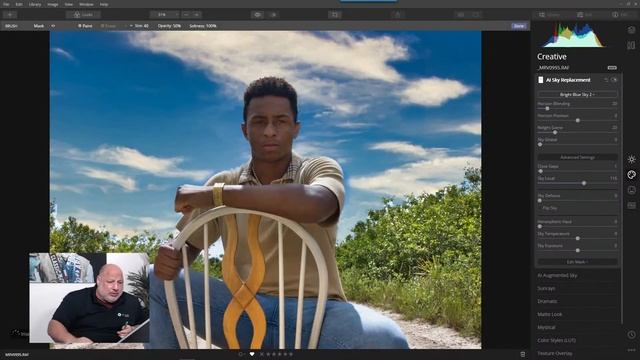Reset the AI Sky Replacement tool
640x360 pixels.
coord(606,80)
